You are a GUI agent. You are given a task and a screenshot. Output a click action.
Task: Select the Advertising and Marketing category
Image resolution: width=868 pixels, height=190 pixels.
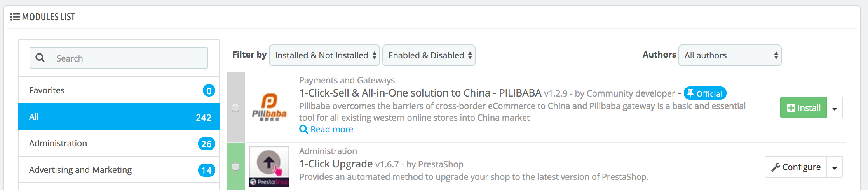click(119, 170)
